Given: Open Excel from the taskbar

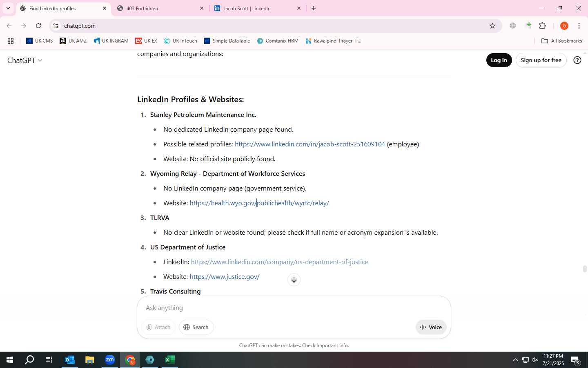Looking at the screenshot, I should (170, 360).
